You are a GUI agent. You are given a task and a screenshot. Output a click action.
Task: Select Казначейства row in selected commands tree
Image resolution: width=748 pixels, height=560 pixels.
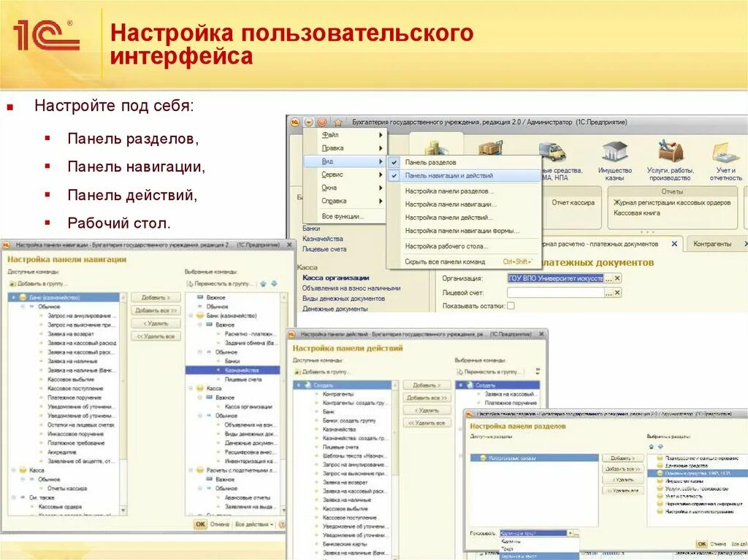click(233, 370)
